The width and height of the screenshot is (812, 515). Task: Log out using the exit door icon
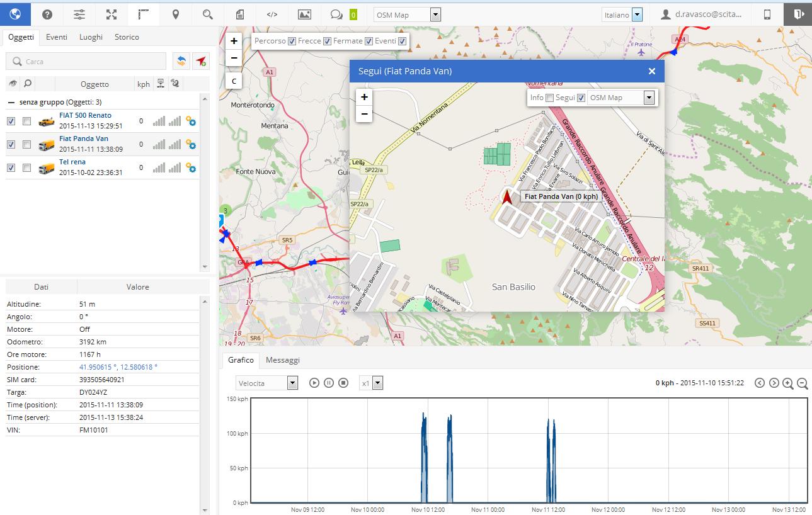coord(798,14)
